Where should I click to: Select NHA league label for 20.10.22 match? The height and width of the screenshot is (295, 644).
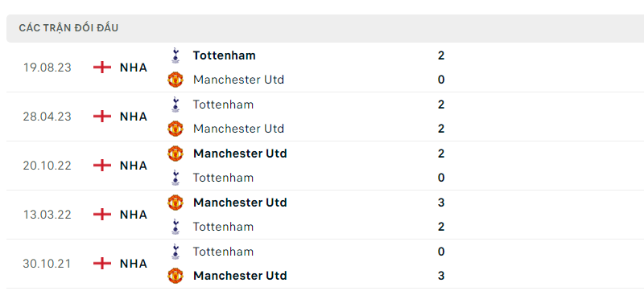134,166
